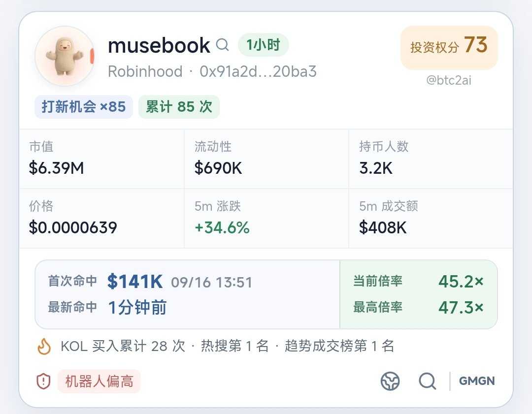Click the shield warning icon
This screenshot has width=532, height=414.
click(43, 382)
